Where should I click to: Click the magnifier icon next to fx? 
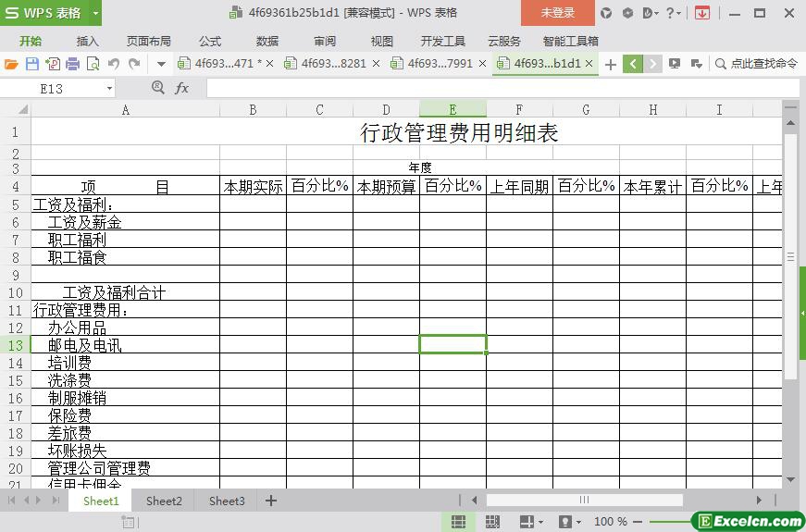click(158, 88)
